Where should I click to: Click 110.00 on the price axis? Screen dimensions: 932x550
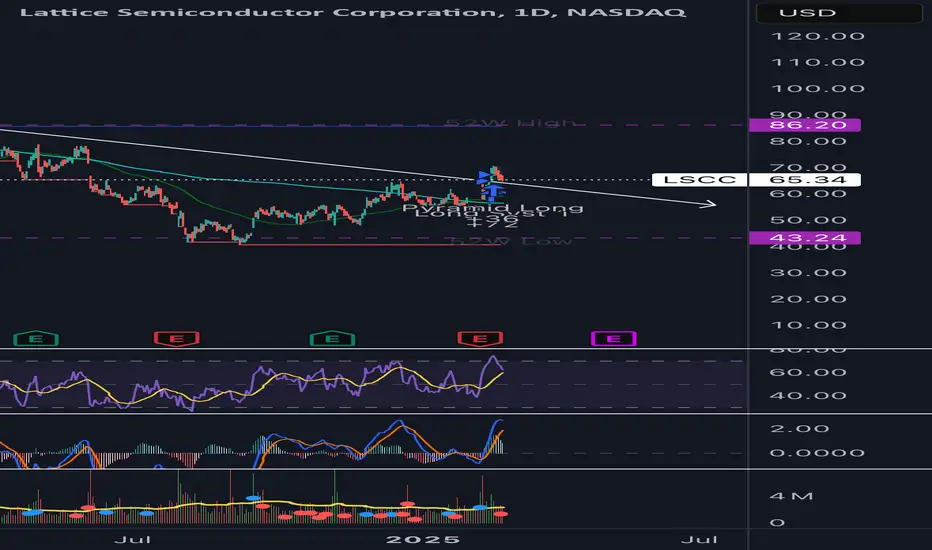pyautogui.click(x=817, y=62)
